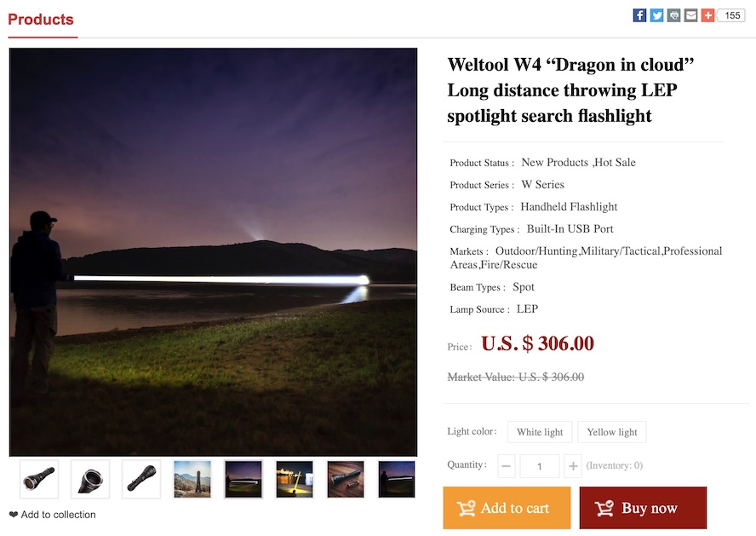Click Buy now button

(643, 508)
